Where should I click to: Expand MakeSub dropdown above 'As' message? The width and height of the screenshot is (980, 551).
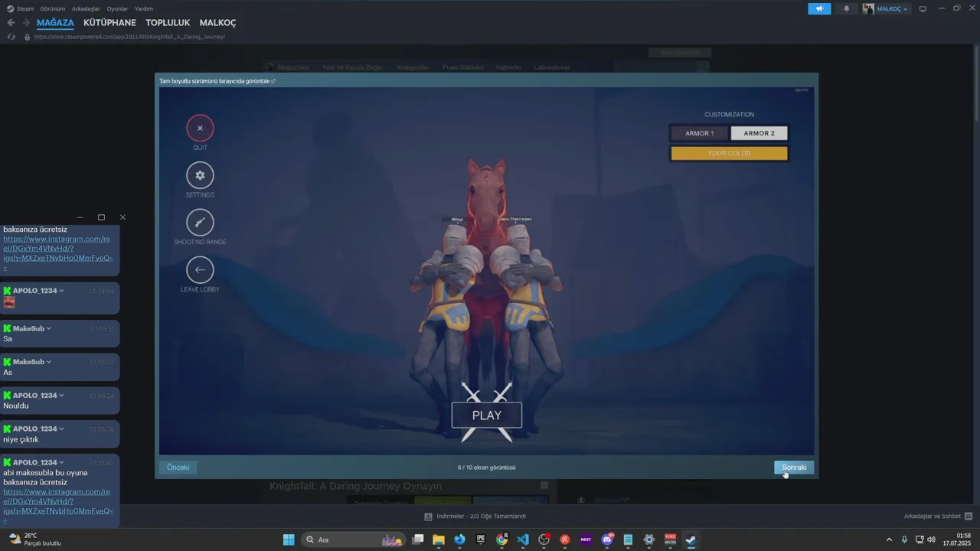(x=48, y=362)
